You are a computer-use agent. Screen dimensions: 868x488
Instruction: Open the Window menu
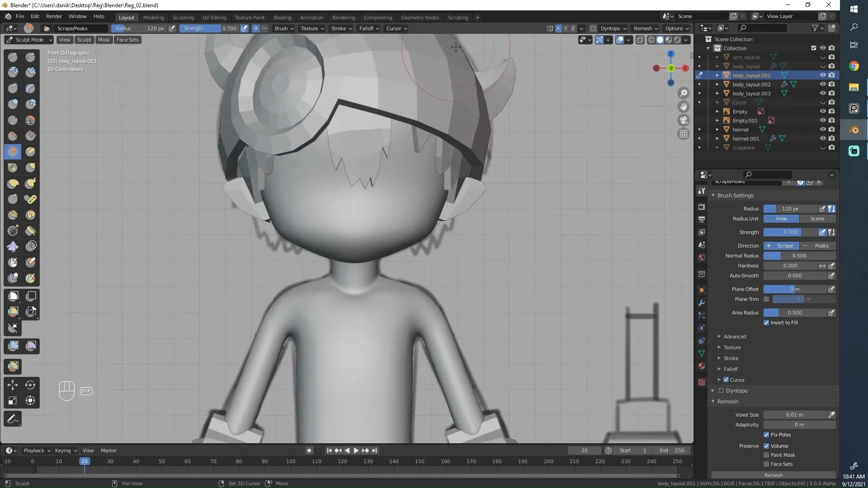tap(77, 16)
